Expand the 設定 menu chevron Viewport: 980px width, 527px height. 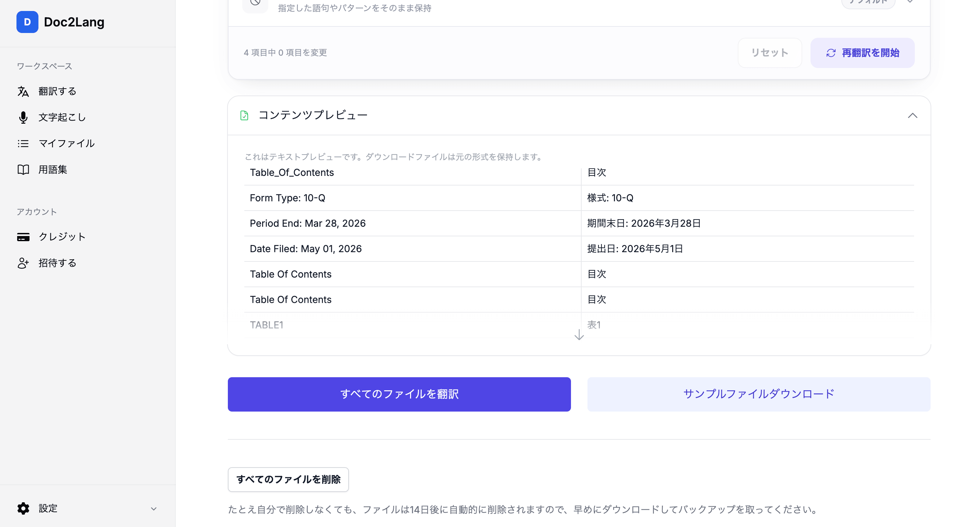(x=154, y=509)
